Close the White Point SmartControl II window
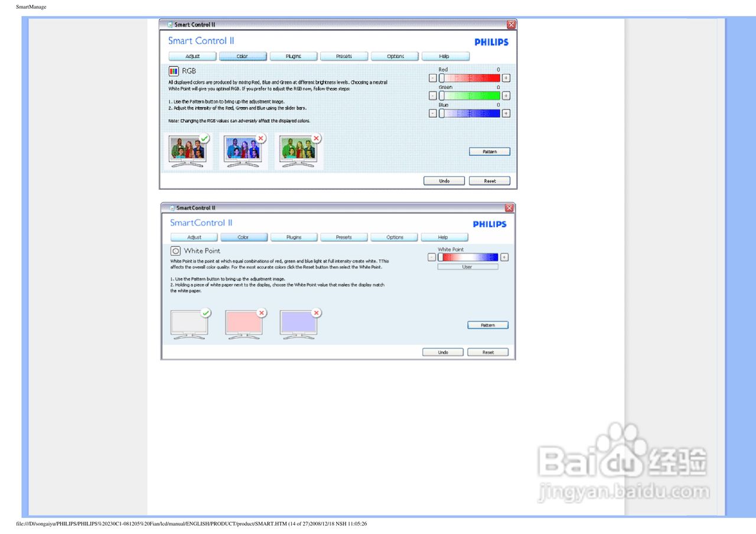756x534 pixels. (x=510, y=208)
